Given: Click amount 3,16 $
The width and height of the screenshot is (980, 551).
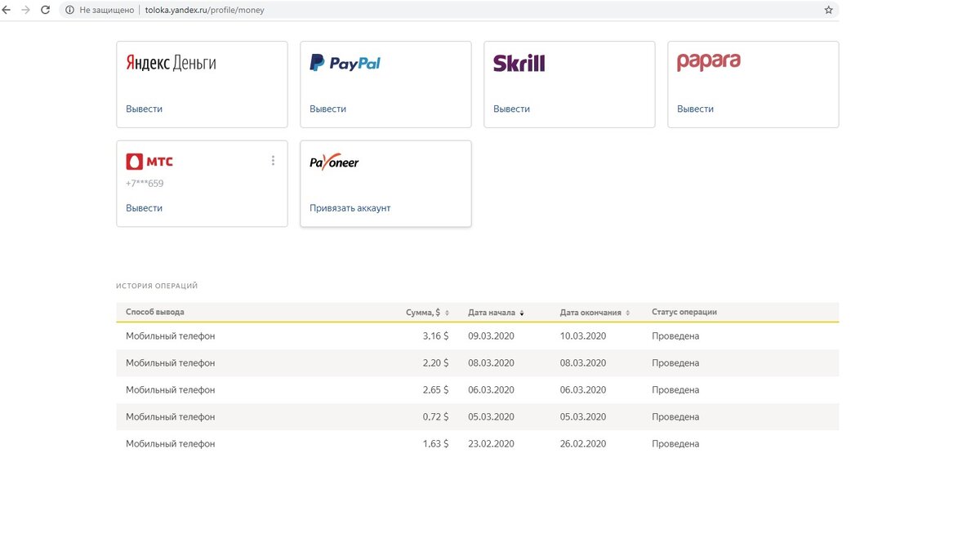Looking at the screenshot, I should [x=435, y=336].
